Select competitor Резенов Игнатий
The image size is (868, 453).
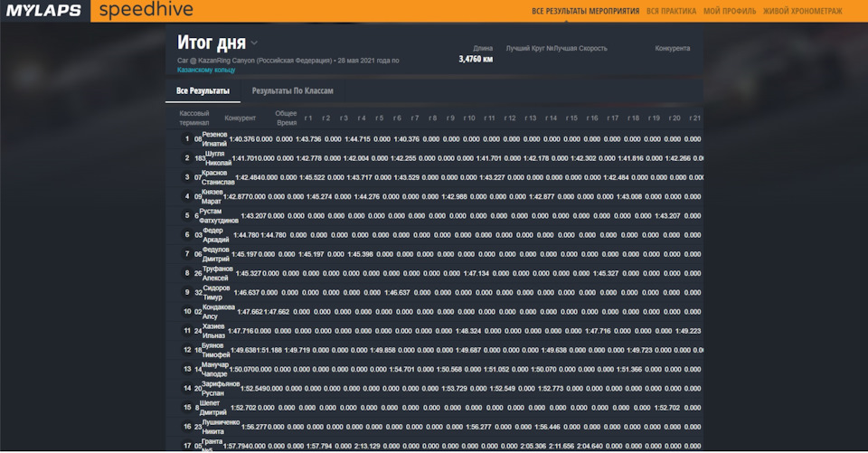214,139
